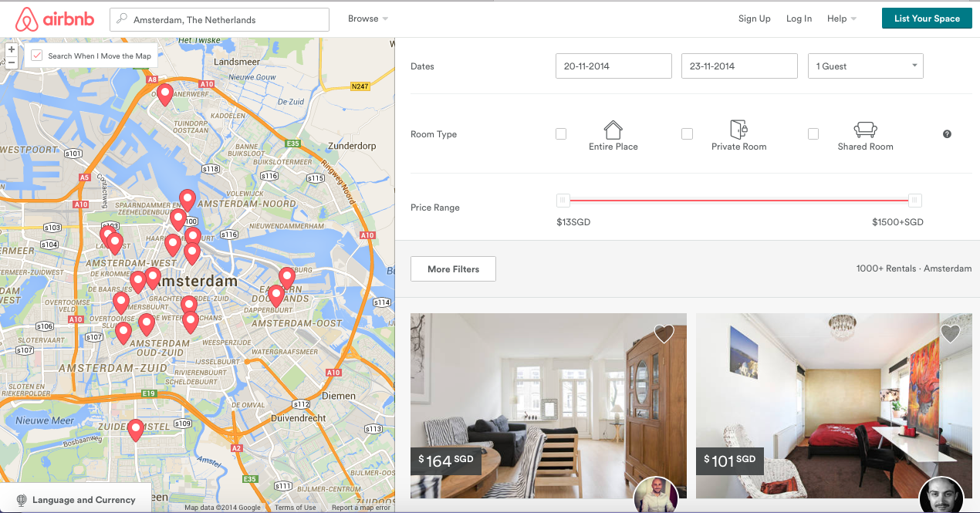The width and height of the screenshot is (980, 513).
Task: Click the List Your Space button
Action: point(927,19)
